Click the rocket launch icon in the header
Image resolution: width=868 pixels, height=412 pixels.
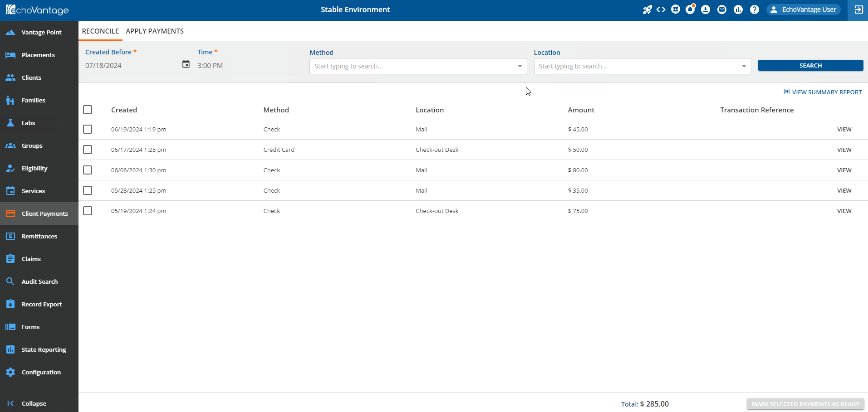[x=648, y=10]
